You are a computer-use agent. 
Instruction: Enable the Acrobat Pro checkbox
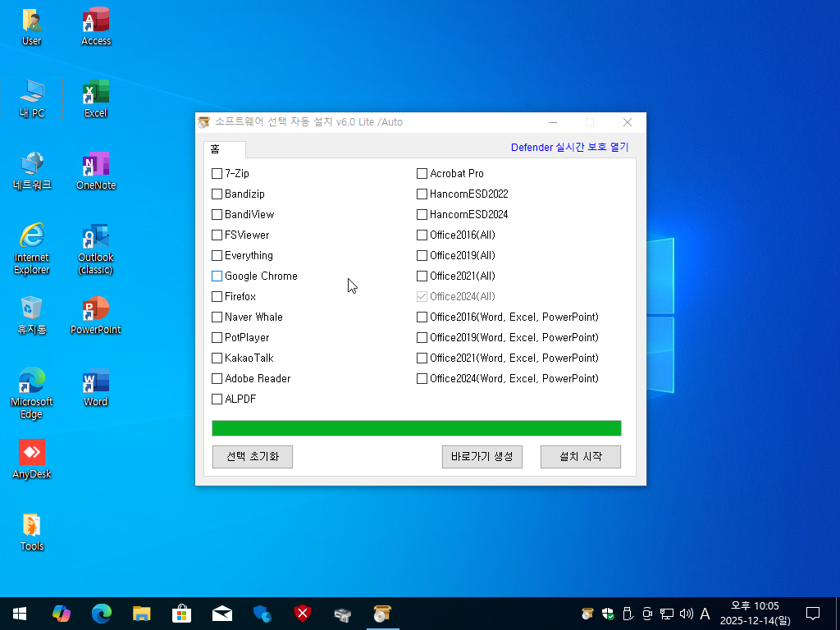(422, 174)
